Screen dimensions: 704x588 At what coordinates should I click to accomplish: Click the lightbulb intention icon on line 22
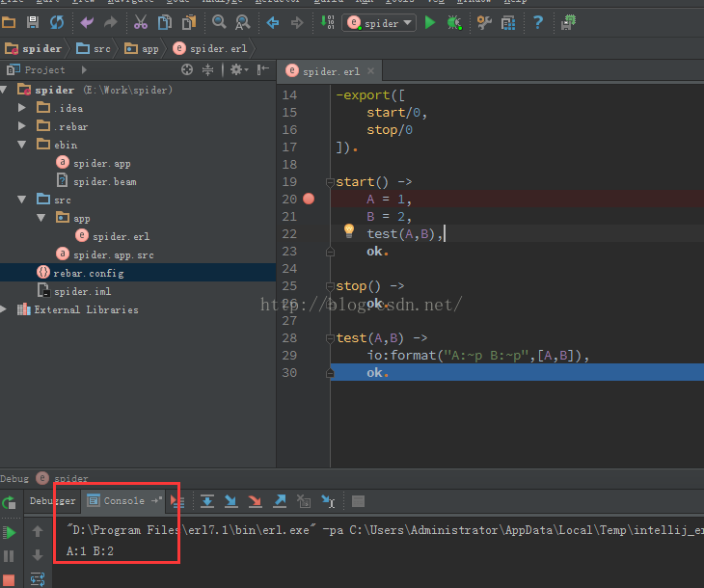click(x=349, y=231)
